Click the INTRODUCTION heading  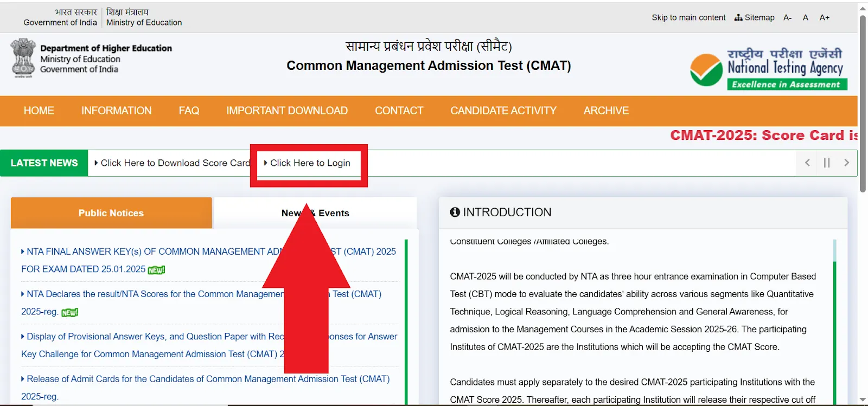(507, 212)
